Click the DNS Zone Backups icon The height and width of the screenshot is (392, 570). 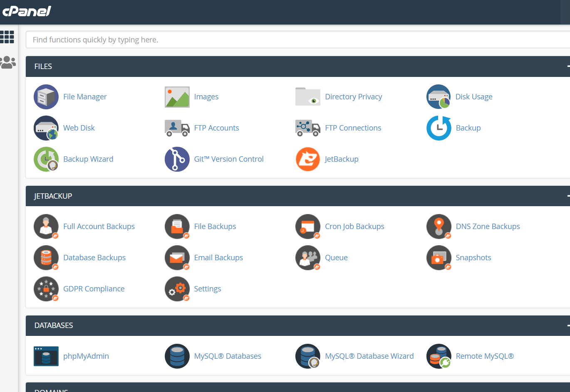(x=439, y=227)
